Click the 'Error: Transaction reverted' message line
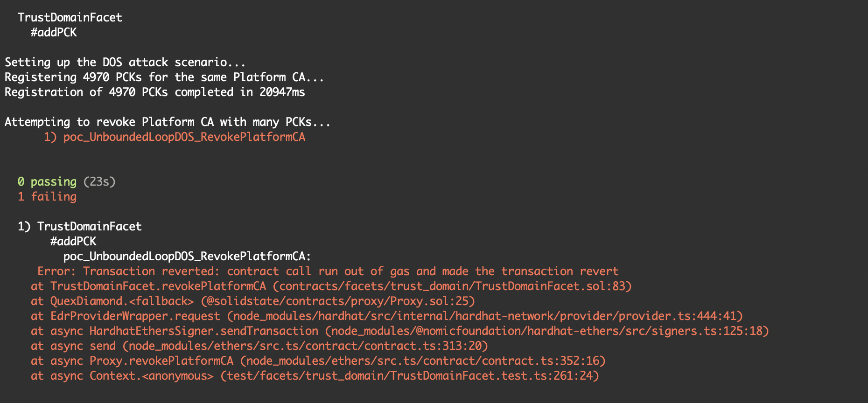868x403 pixels. tap(328, 271)
